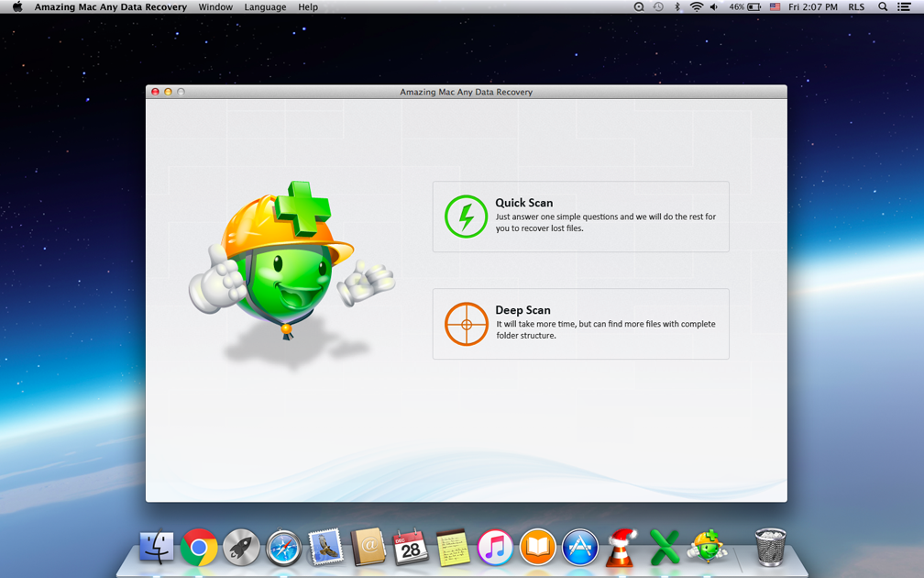Launch Safari from the dock
The image size is (924, 578).
tap(284, 549)
